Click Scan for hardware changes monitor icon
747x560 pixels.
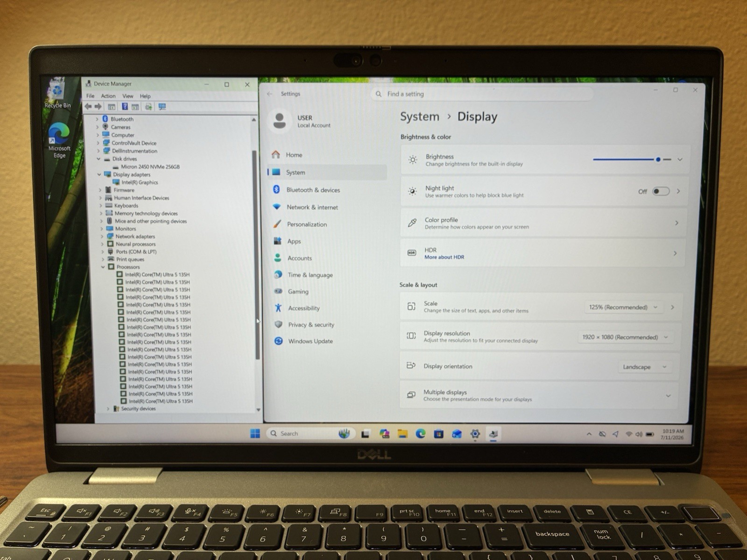(162, 107)
